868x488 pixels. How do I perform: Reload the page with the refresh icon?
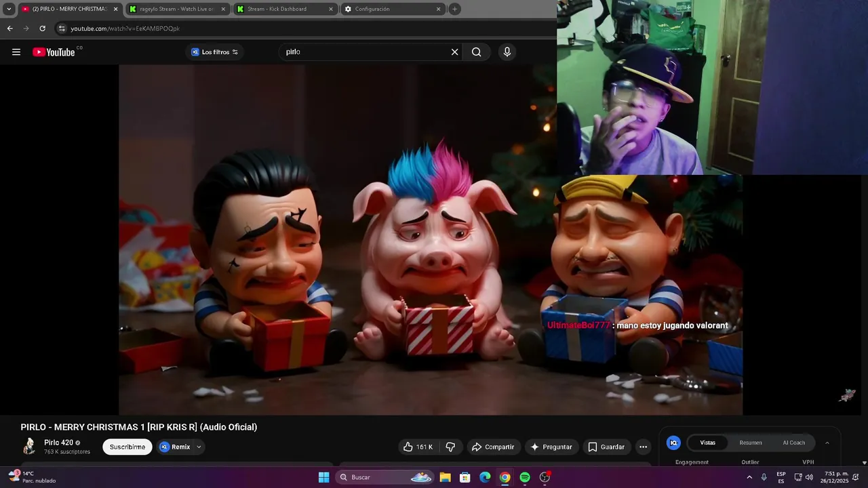[42, 28]
